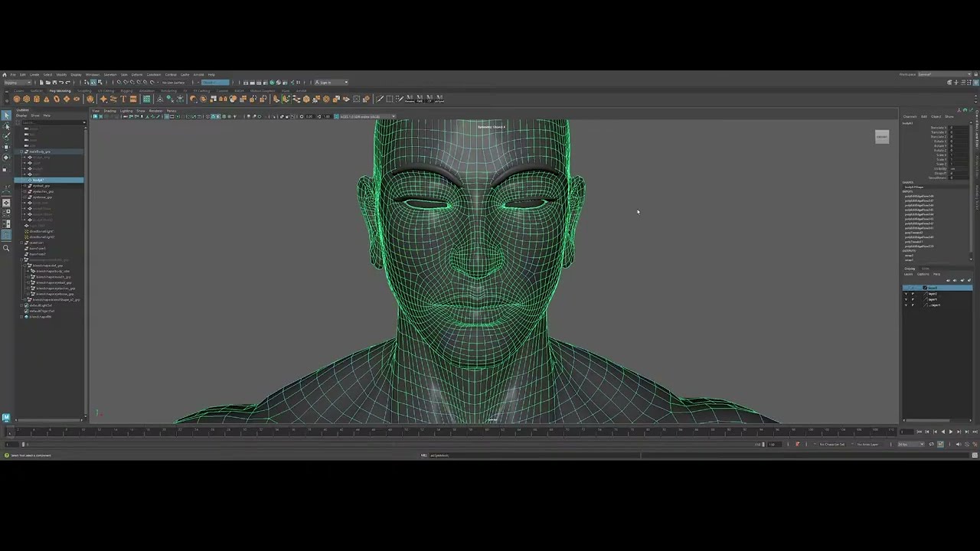Go to the start of playback range

point(919,432)
